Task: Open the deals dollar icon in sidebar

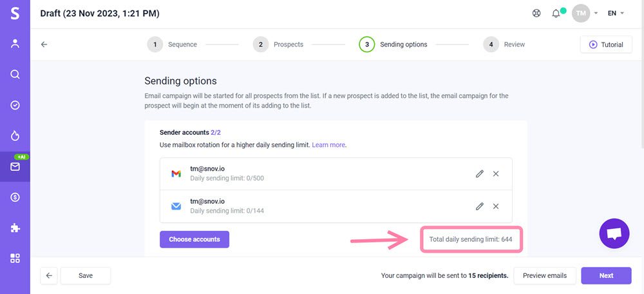Action: [15, 197]
